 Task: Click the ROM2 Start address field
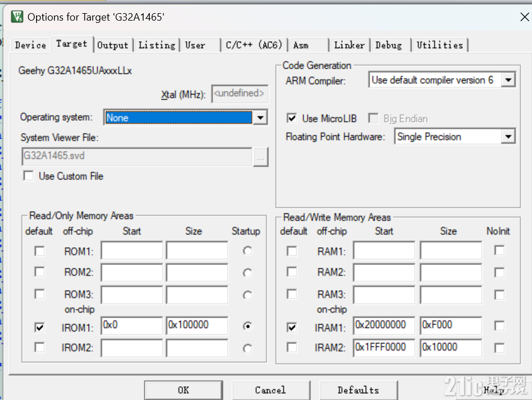point(132,272)
